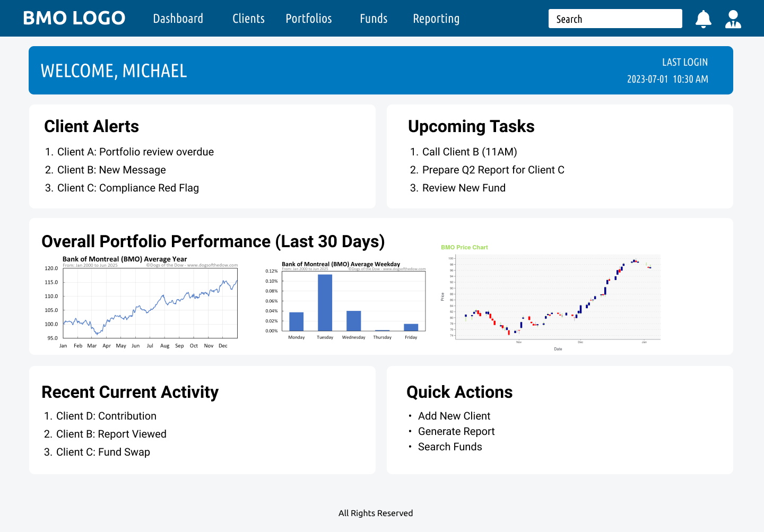Click the last login time '2023-07-01 10:30 AM'
Image resolution: width=764 pixels, height=532 pixels.
click(667, 79)
